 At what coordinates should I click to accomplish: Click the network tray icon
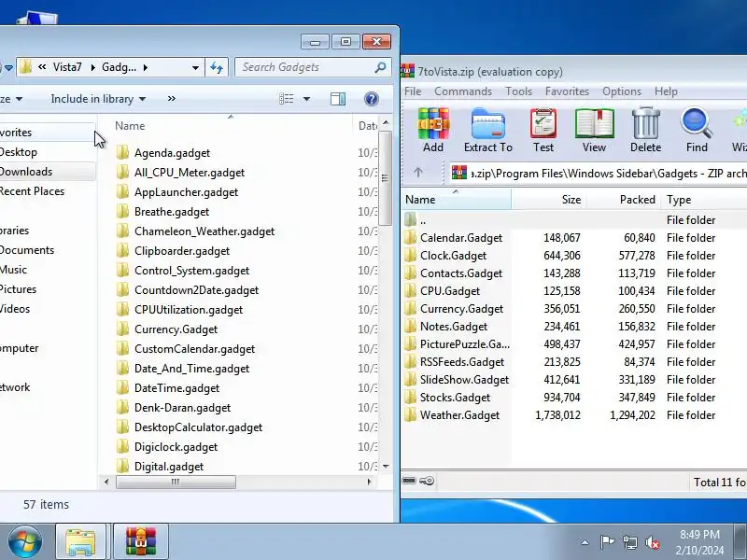(629, 542)
